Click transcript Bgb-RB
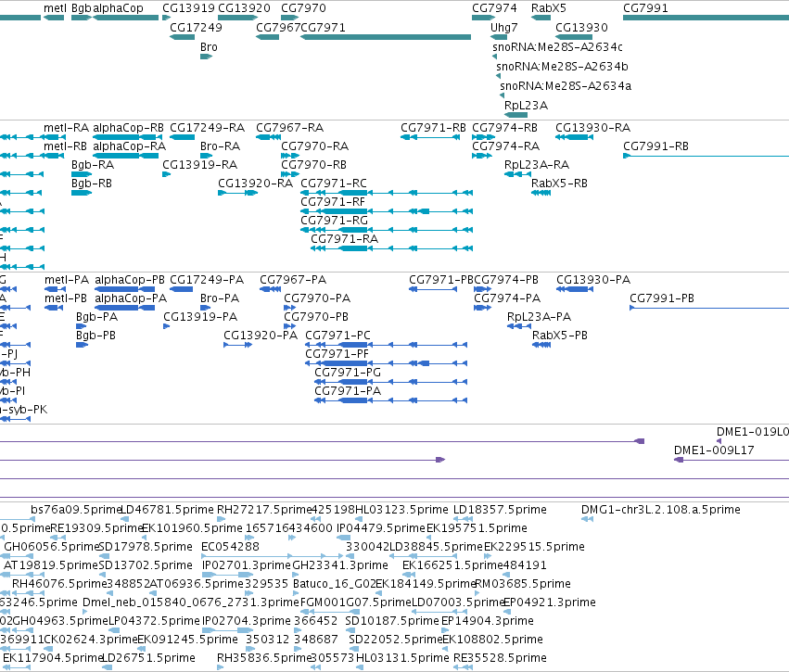Image resolution: width=789 pixels, height=672 pixels. coord(82,193)
